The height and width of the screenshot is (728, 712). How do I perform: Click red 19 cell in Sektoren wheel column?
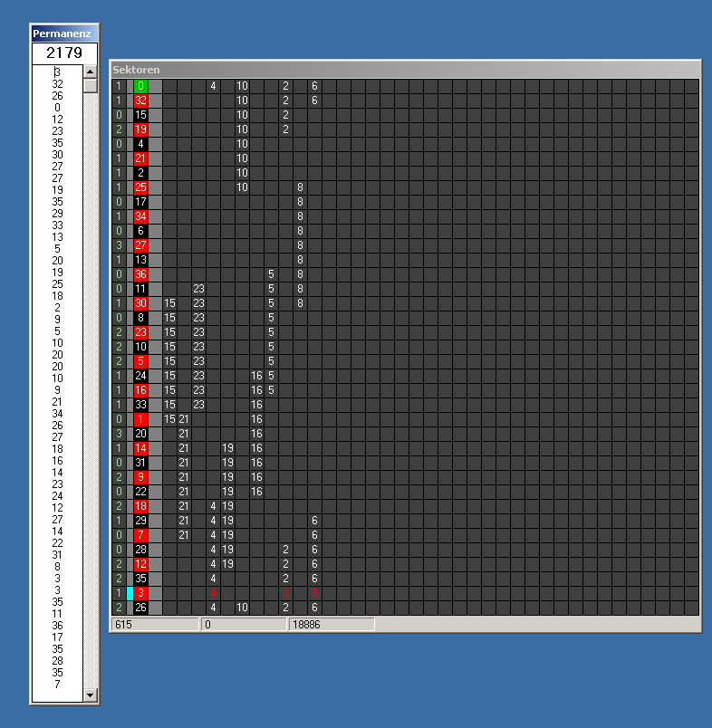140,129
